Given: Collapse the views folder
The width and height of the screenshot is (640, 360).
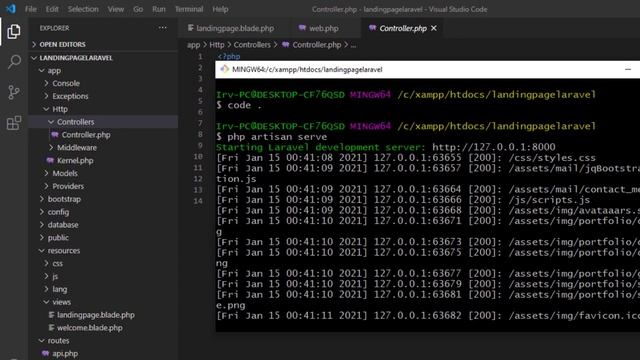Looking at the screenshot, I should (x=103, y=302).
